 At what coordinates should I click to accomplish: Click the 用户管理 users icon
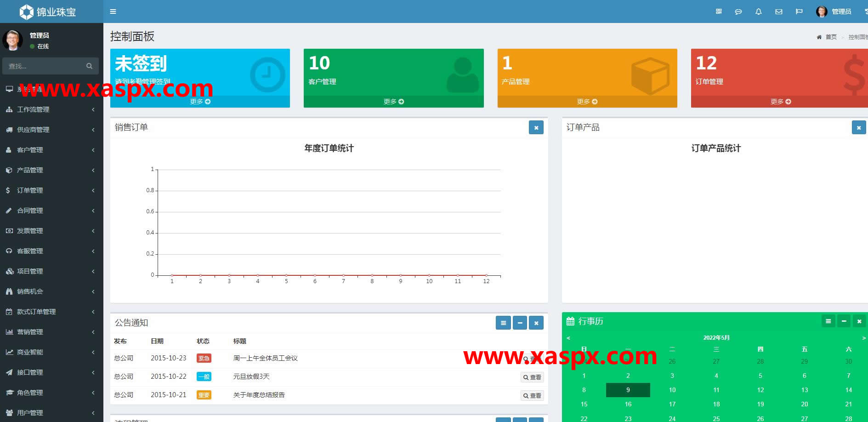click(9, 413)
